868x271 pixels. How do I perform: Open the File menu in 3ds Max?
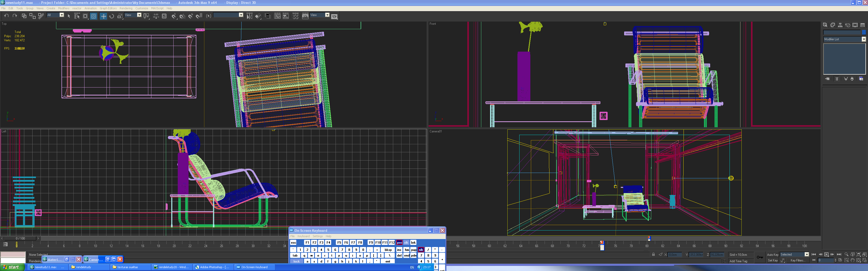[3, 9]
